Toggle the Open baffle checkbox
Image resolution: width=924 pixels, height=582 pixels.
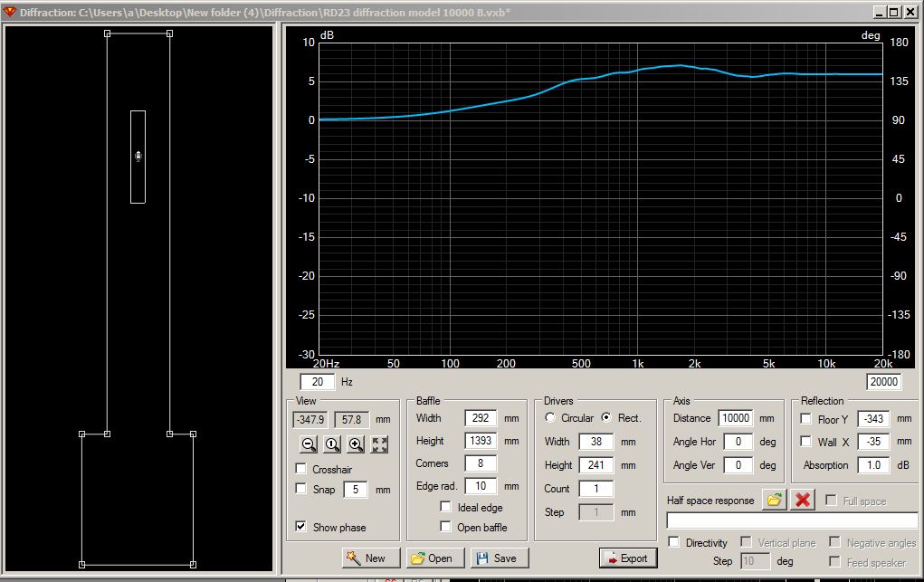pos(446,527)
